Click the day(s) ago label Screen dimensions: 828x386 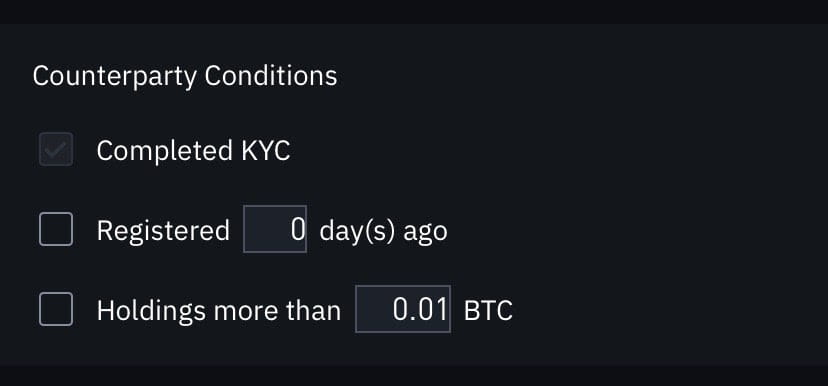pos(383,231)
